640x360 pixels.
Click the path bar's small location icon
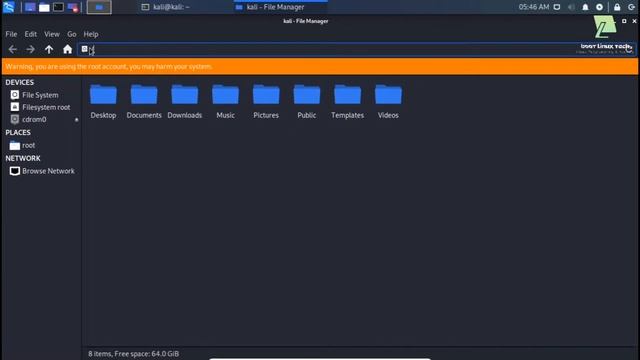84,49
